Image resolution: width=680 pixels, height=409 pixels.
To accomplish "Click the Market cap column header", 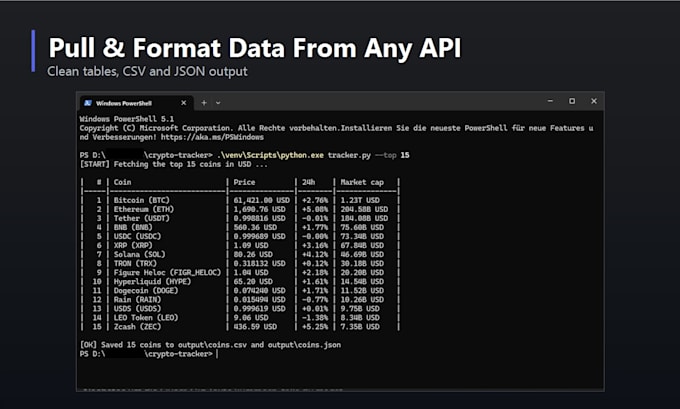I will pos(362,182).
